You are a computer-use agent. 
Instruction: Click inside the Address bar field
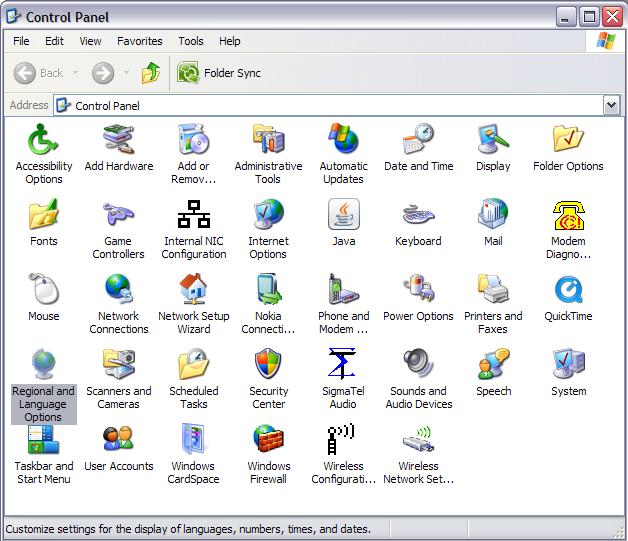click(x=328, y=106)
